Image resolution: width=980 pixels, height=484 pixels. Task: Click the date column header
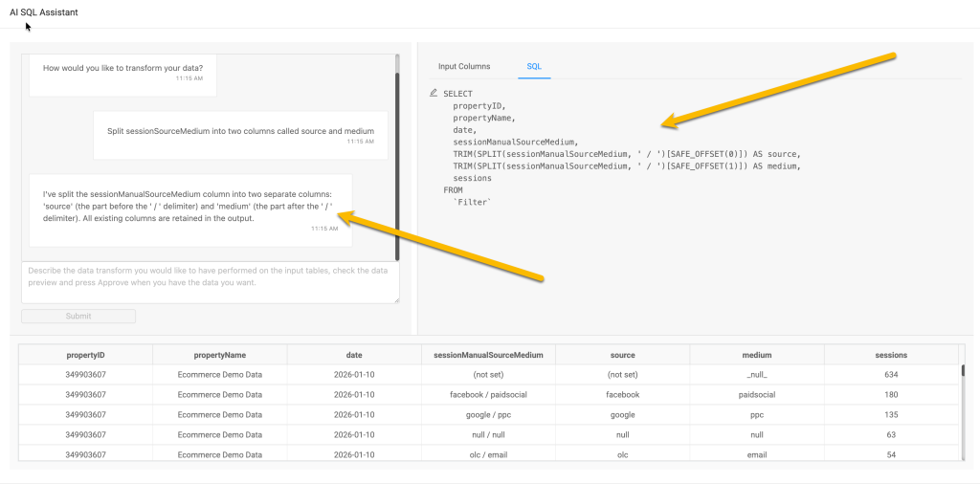(x=354, y=355)
